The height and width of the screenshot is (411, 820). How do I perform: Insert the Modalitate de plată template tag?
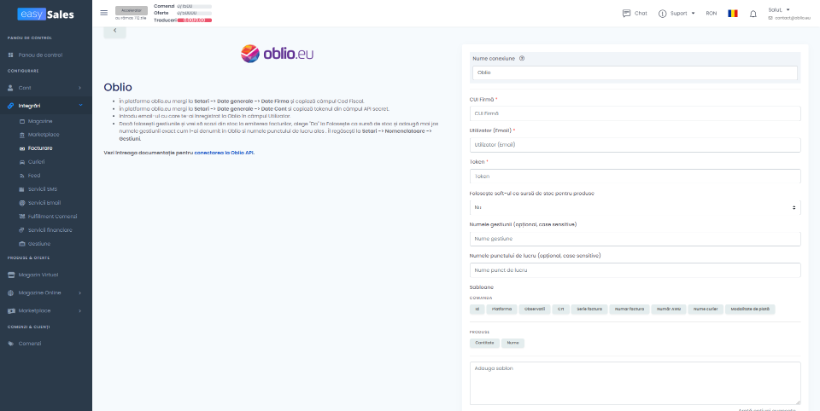(x=750, y=310)
